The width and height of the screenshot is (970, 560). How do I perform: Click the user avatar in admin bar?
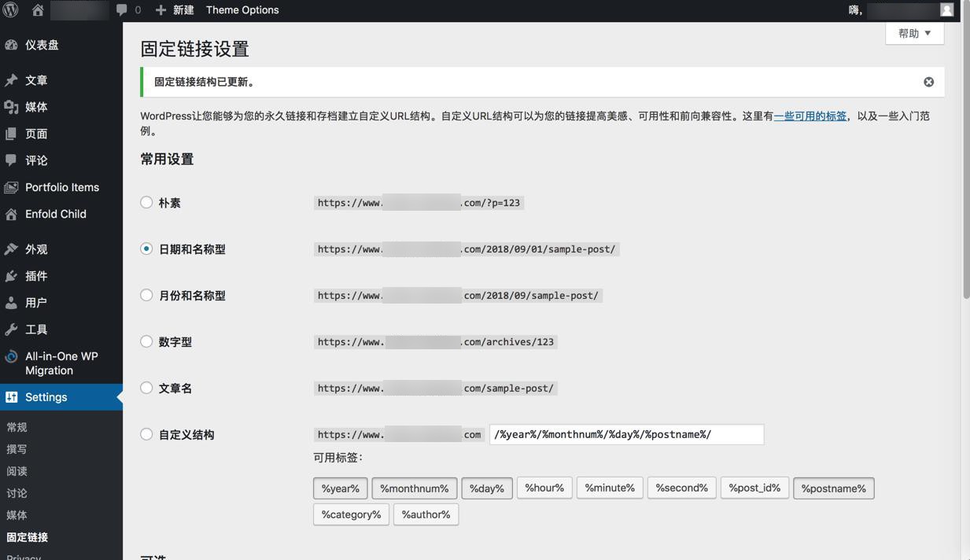(x=946, y=10)
